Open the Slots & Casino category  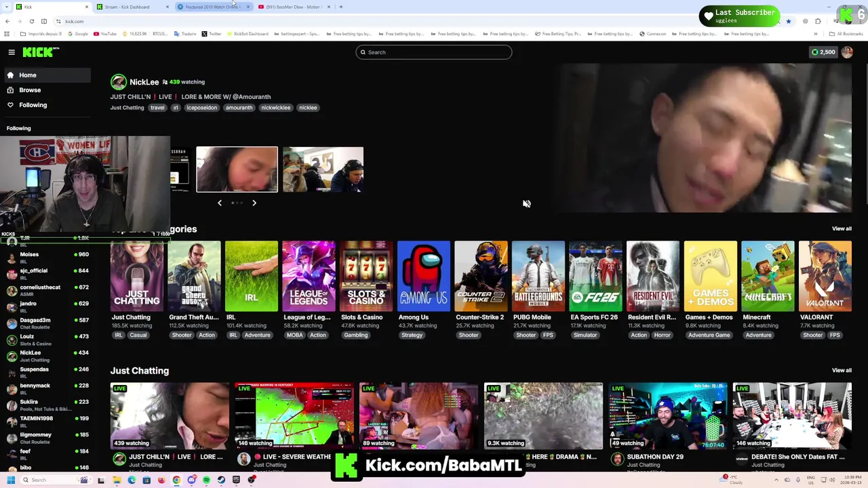pyautogui.click(x=366, y=277)
